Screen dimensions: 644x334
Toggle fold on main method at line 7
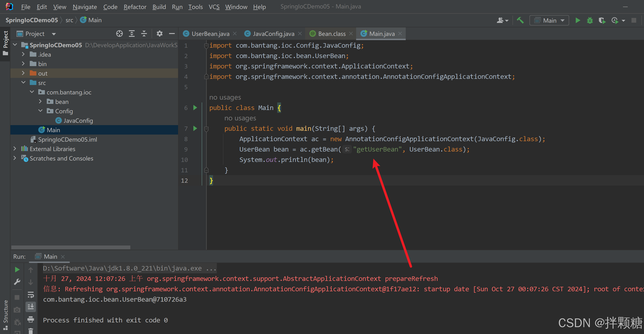(x=206, y=129)
